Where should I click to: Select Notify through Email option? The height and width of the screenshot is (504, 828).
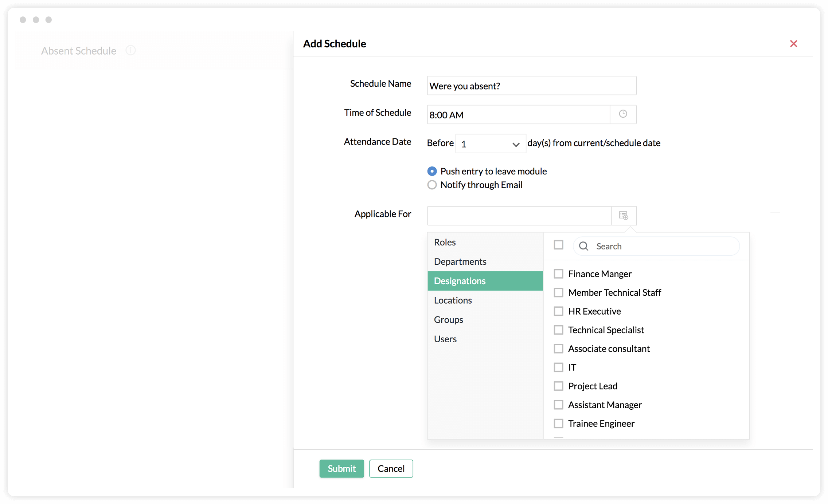(x=432, y=185)
